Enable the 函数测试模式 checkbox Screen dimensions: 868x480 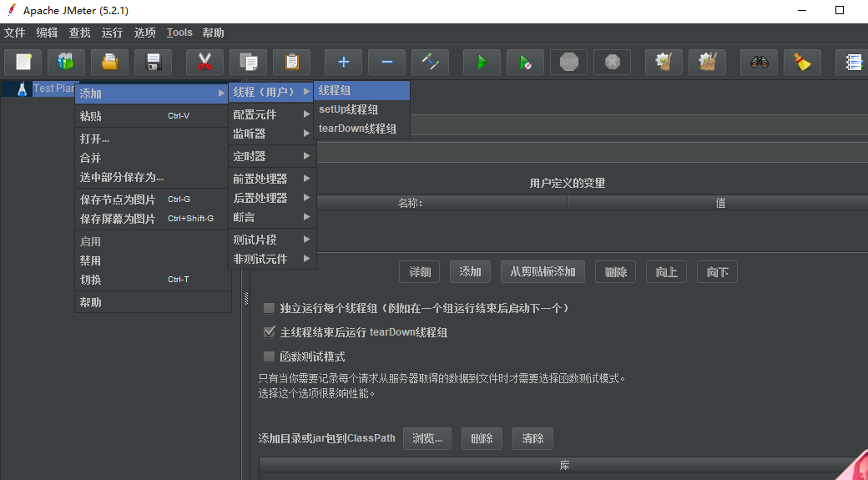(269, 356)
